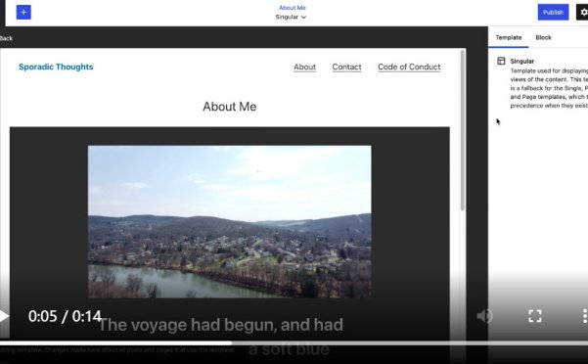Open the About navigation link
This screenshot has height=364, width=588.
coord(304,68)
